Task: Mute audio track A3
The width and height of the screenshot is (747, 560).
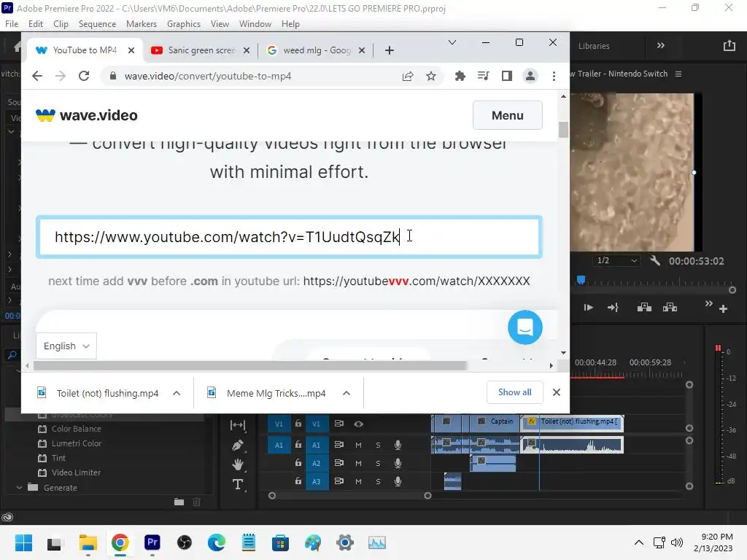Action: (x=358, y=481)
